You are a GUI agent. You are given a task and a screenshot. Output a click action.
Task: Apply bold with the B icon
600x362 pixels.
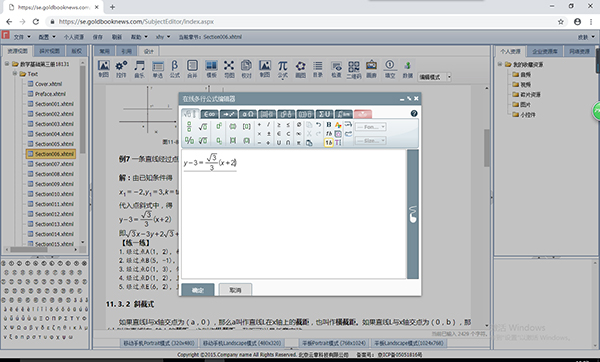[x=328, y=125]
